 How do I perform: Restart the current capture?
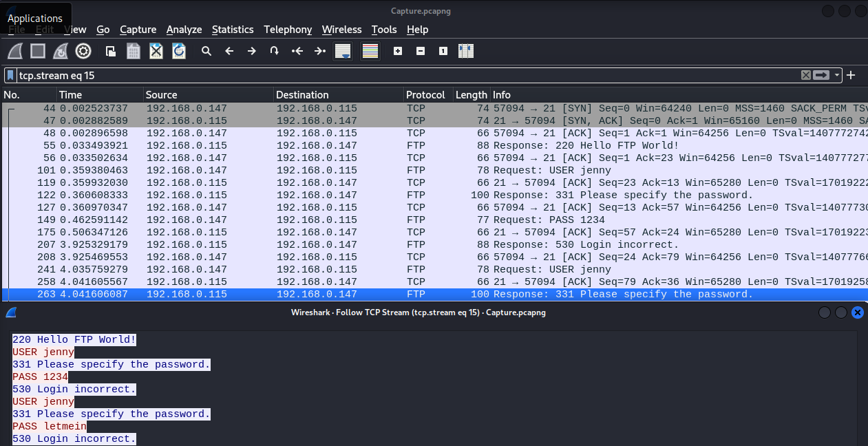(61, 51)
